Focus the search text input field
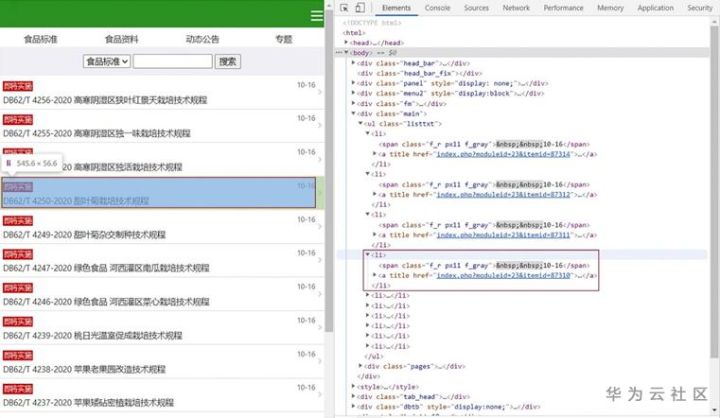This screenshot has width=720, height=418. 173,61
